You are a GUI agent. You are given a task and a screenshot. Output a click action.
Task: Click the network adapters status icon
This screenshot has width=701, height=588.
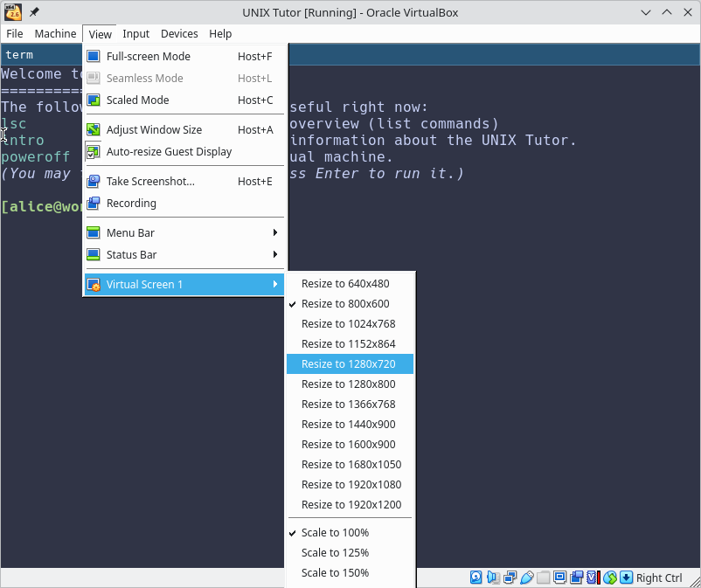(510, 578)
